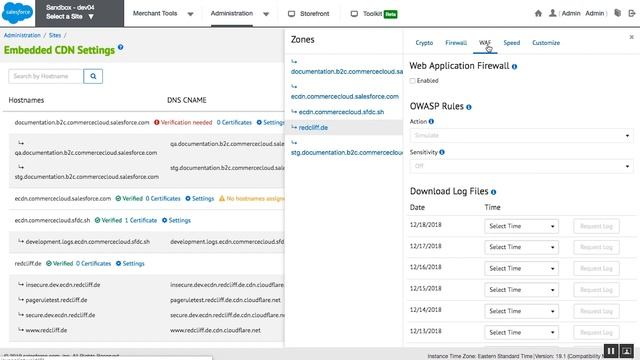Click the Storefront monitor icon
The height and width of the screenshot is (360, 640).
coord(291,14)
